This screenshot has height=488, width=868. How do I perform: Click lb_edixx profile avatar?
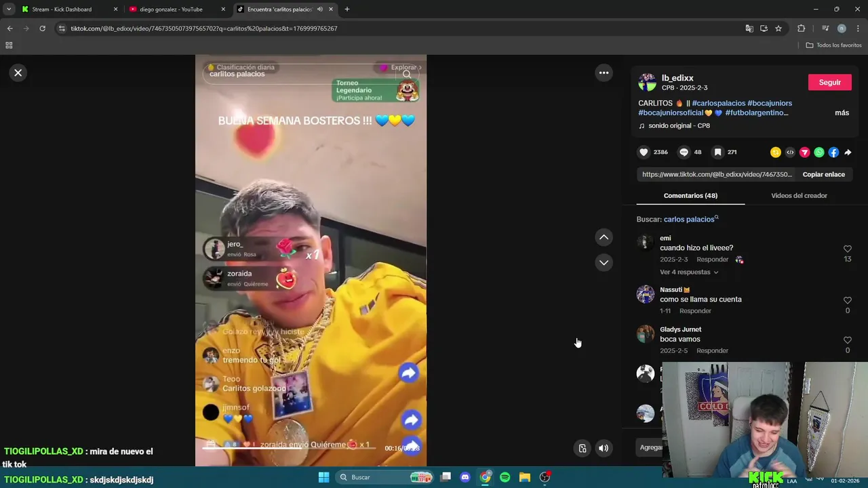(x=647, y=82)
